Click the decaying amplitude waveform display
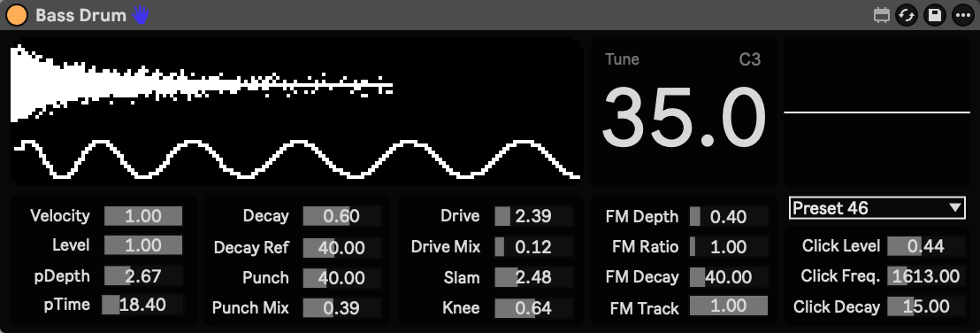 click(202, 83)
